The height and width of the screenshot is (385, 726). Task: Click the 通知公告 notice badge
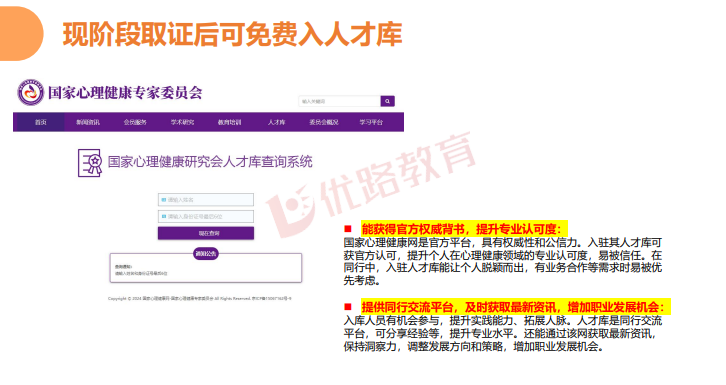(x=206, y=254)
